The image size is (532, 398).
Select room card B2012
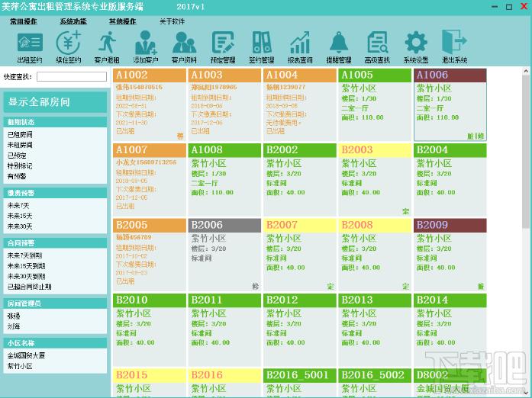click(300, 330)
